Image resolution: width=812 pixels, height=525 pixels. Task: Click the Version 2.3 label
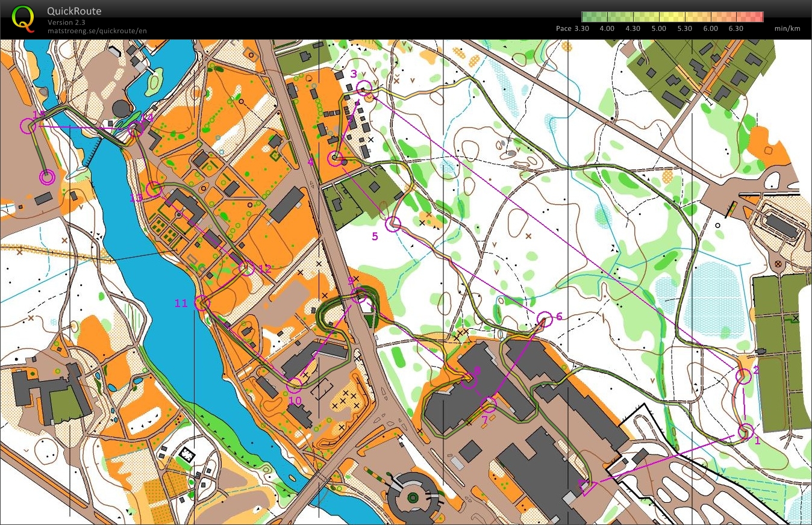tap(67, 22)
